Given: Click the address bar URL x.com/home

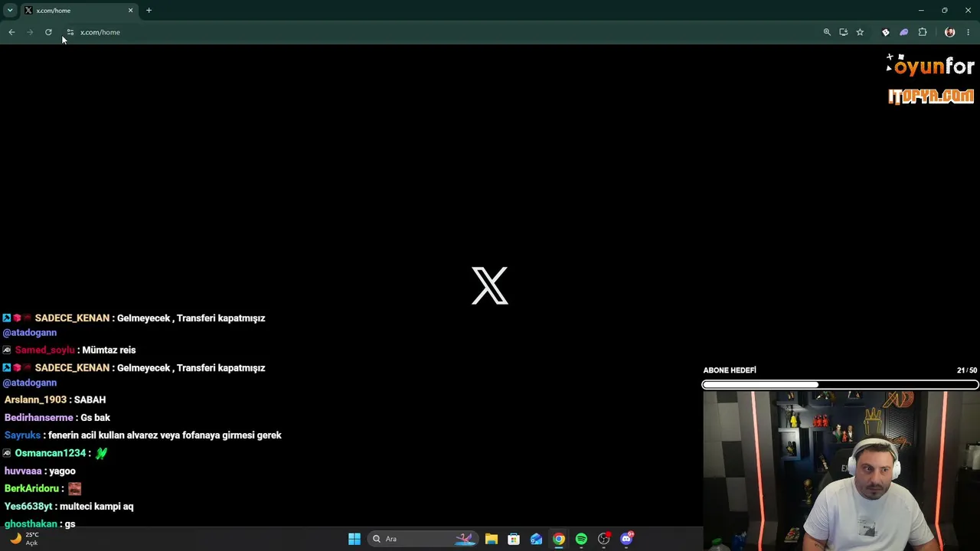Looking at the screenshot, I should tap(100, 32).
